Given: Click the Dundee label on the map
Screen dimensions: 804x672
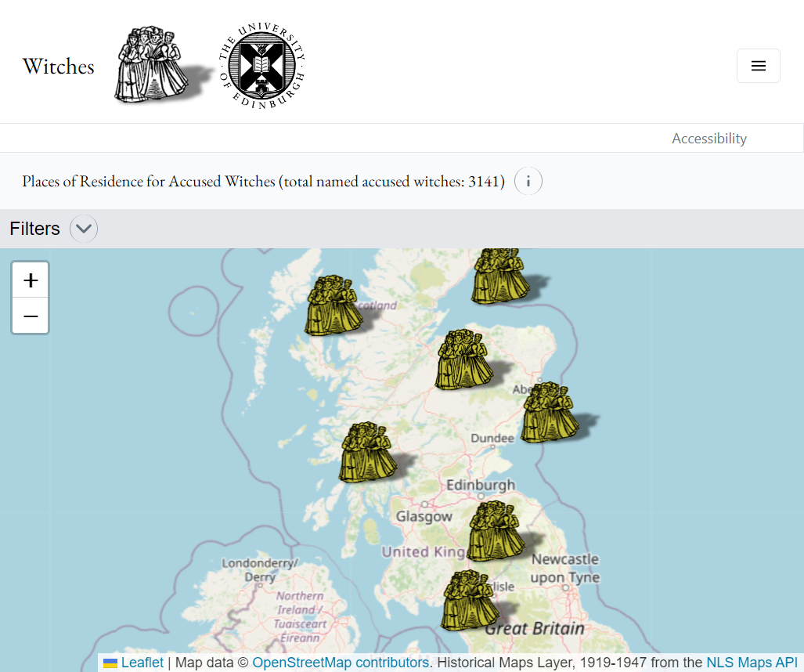Looking at the screenshot, I should click(x=492, y=438).
